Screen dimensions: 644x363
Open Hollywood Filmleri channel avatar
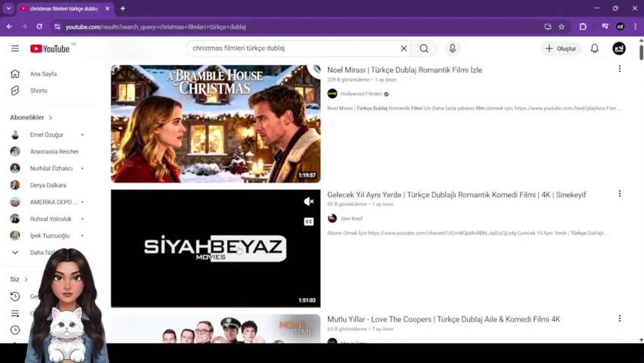(x=332, y=94)
